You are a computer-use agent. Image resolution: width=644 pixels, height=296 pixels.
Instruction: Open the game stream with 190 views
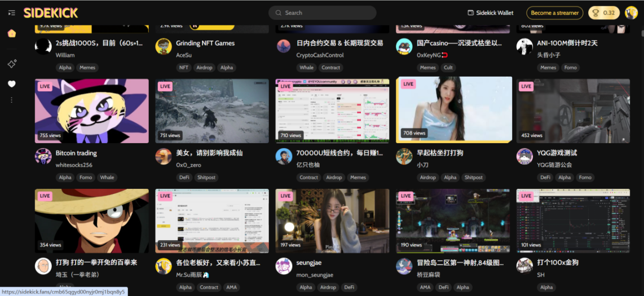[453, 221]
